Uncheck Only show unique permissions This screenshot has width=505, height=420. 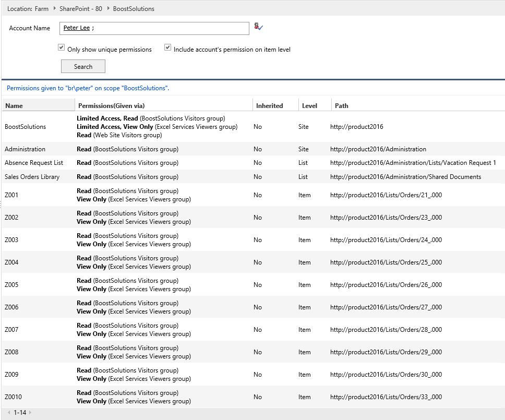click(x=61, y=48)
